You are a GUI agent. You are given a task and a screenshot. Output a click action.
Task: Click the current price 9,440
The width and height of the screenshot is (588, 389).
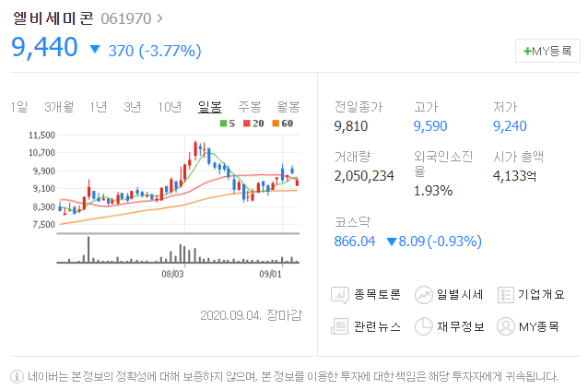pos(44,48)
